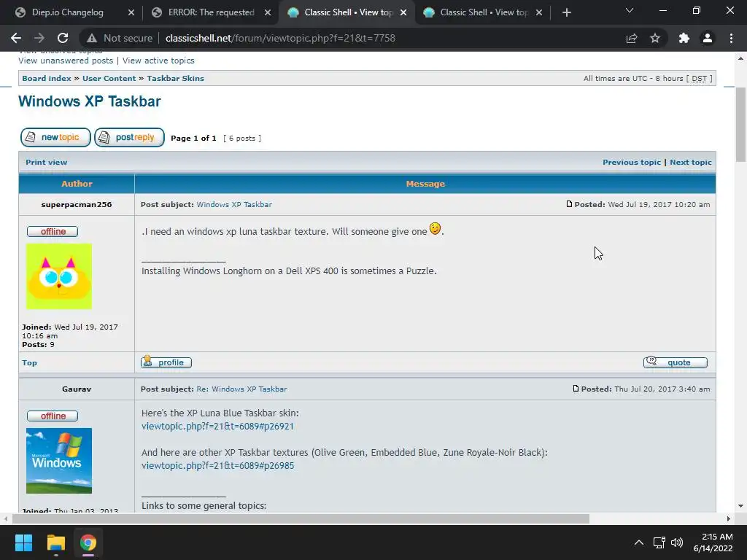
Task: Click the winking smiley emoticon
Action: (x=435, y=228)
